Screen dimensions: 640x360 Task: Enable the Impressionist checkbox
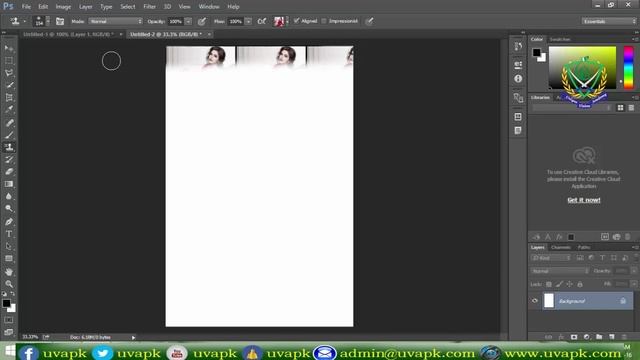324,21
